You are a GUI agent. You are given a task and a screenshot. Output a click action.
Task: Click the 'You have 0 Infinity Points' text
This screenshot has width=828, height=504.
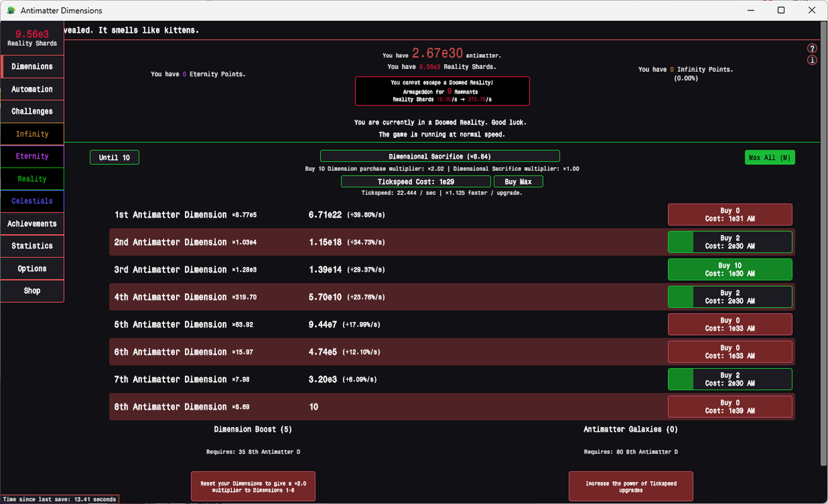686,70
